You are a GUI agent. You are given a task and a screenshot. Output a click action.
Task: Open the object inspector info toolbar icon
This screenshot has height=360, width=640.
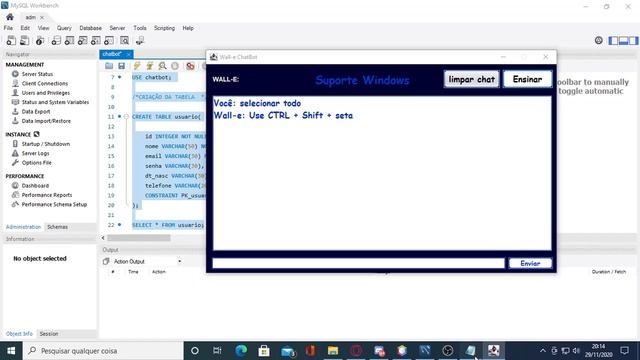point(40,40)
